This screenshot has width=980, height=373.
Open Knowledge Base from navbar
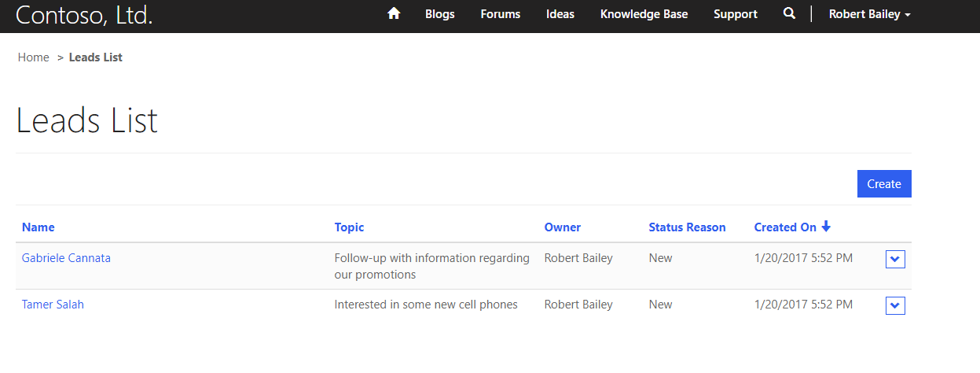[x=644, y=14]
